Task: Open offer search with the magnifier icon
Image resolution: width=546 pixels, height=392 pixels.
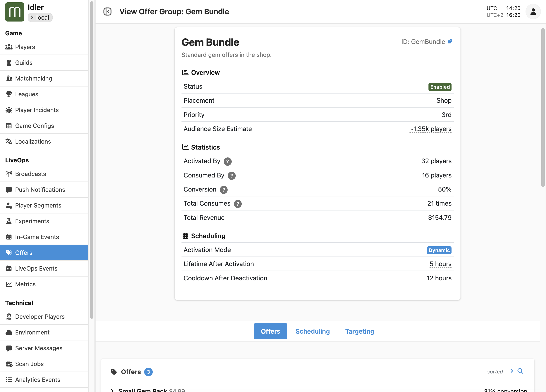Action: point(520,371)
